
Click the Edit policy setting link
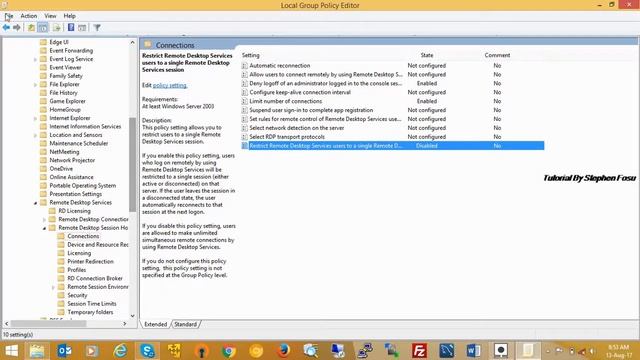tap(170, 85)
